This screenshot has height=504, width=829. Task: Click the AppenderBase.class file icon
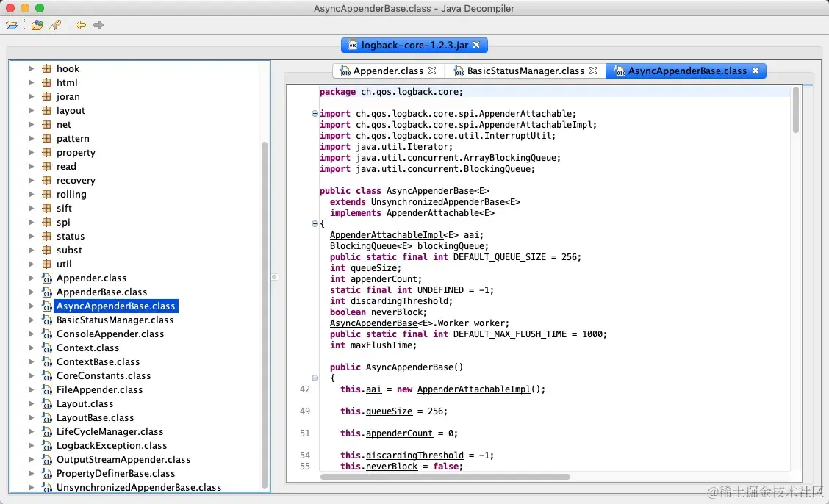[x=46, y=292]
